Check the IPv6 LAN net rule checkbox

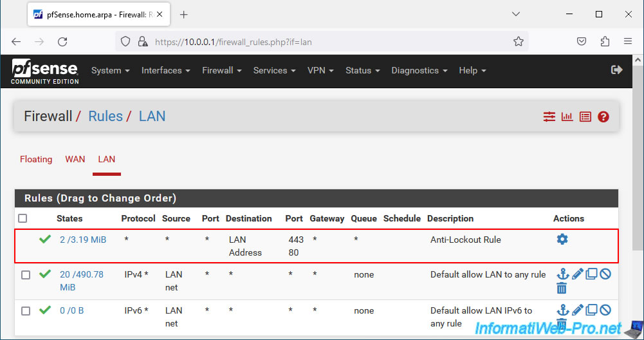26,311
